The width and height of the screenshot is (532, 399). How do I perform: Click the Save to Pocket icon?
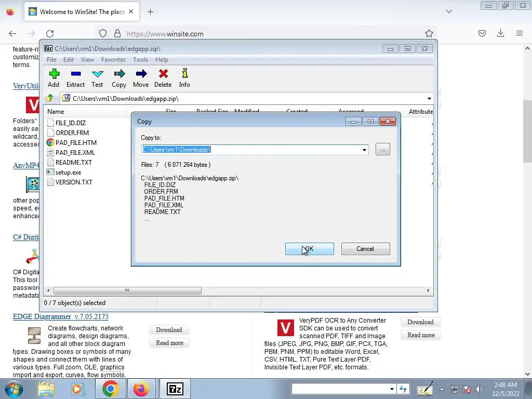pos(482,33)
